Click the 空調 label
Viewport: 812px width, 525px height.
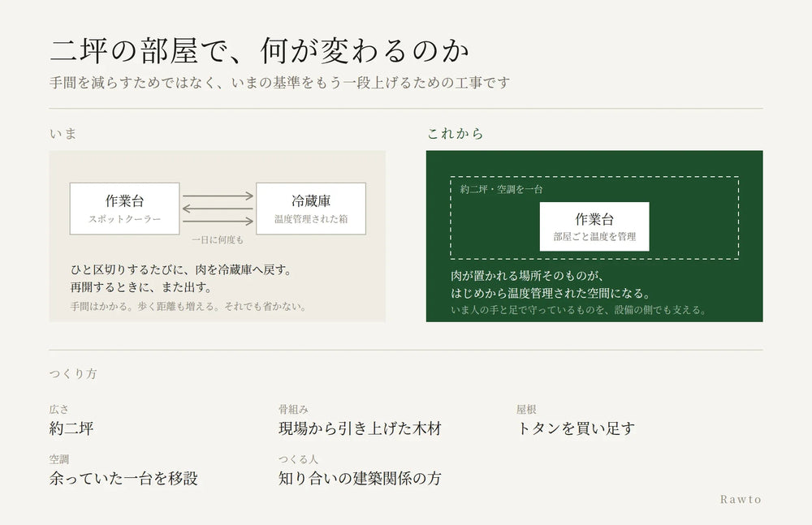(59, 459)
